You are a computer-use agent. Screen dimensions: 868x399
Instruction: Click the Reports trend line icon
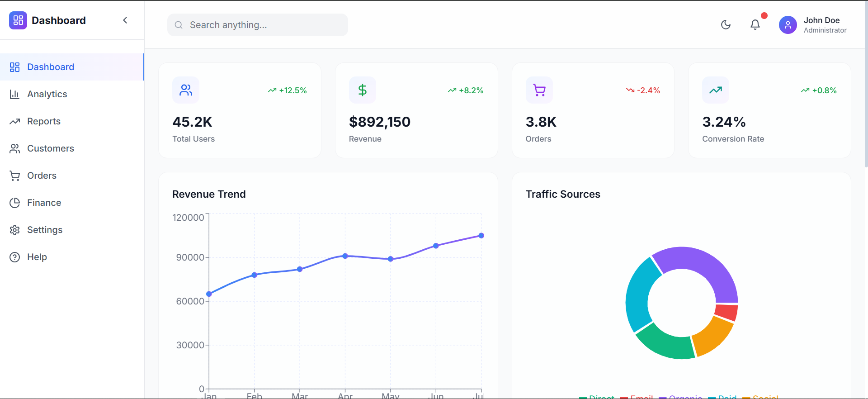pos(15,121)
